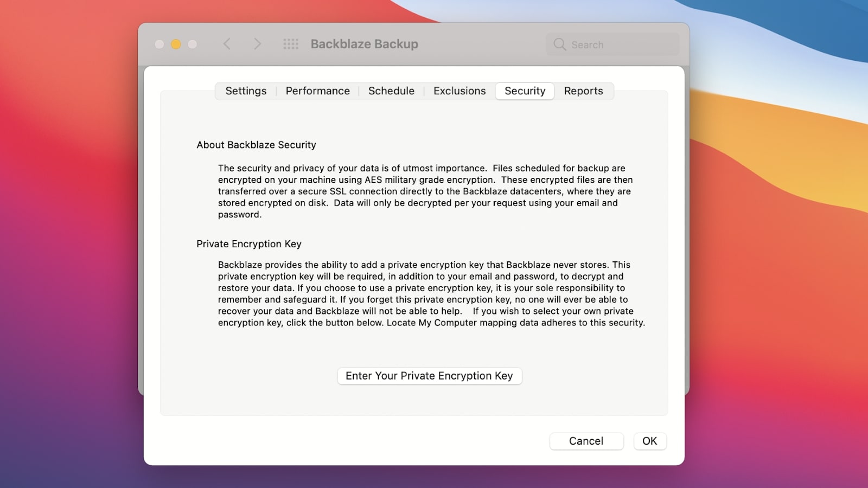This screenshot has height=488, width=868.
Task: Open the Reports tab
Action: coord(583,91)
